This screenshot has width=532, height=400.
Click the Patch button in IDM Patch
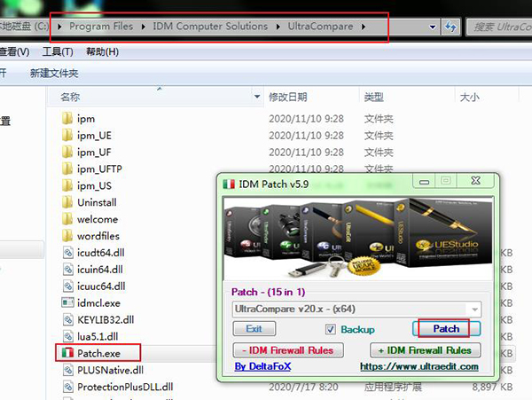click(446, 328)
